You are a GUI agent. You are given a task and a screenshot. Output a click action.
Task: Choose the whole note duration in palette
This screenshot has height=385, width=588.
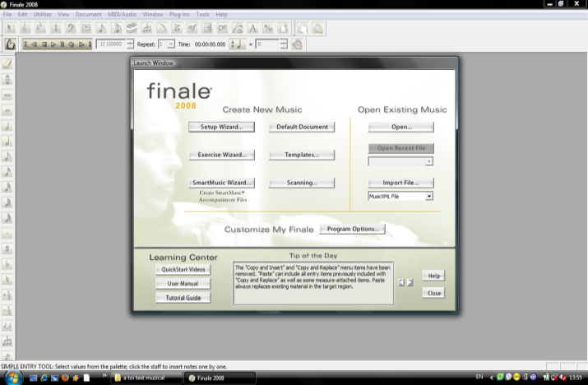pos(7,110)
